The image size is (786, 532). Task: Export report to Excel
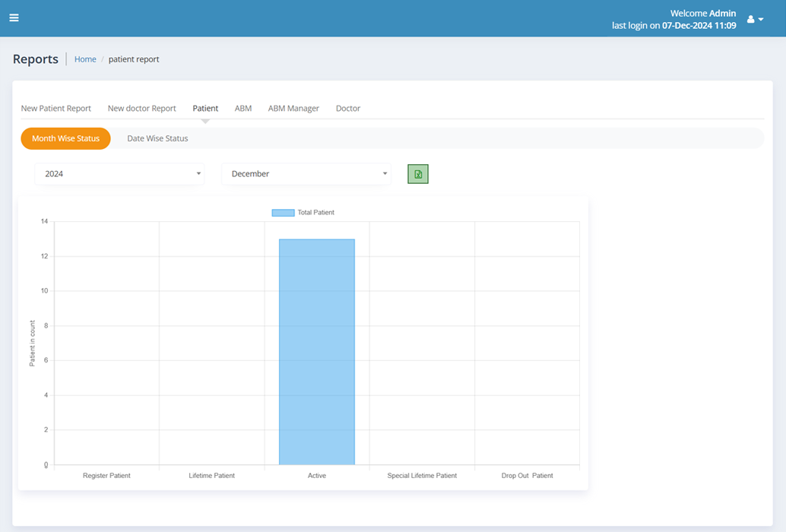click(417, 174)
